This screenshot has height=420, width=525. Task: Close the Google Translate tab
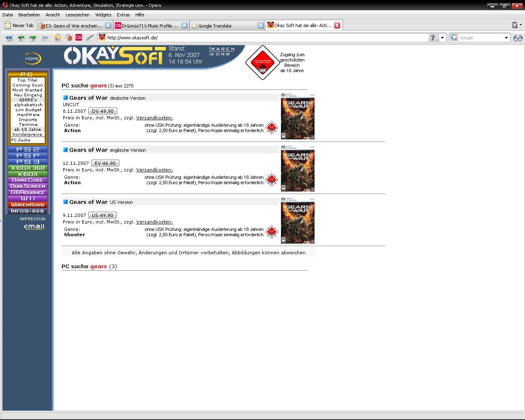[x=261, y=25]
